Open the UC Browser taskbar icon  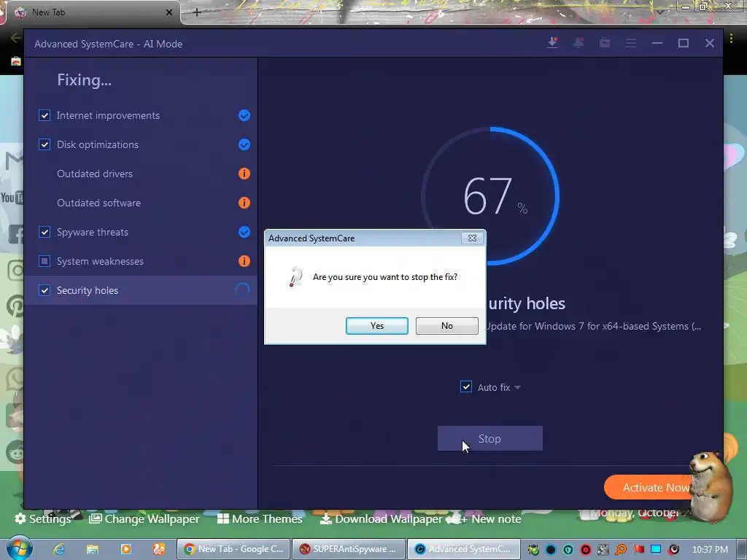(x=158, y=549)
